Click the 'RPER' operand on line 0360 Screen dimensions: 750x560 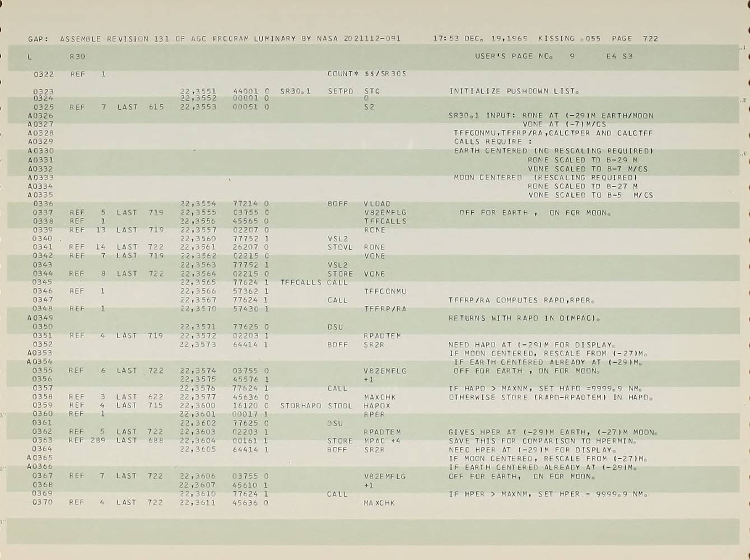coord(374,414)
